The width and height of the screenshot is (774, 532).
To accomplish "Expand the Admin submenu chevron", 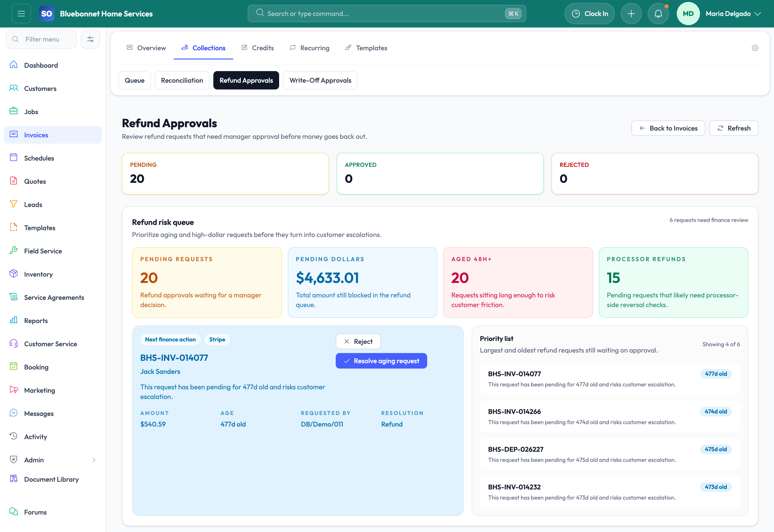I will [x=94, y=460].
